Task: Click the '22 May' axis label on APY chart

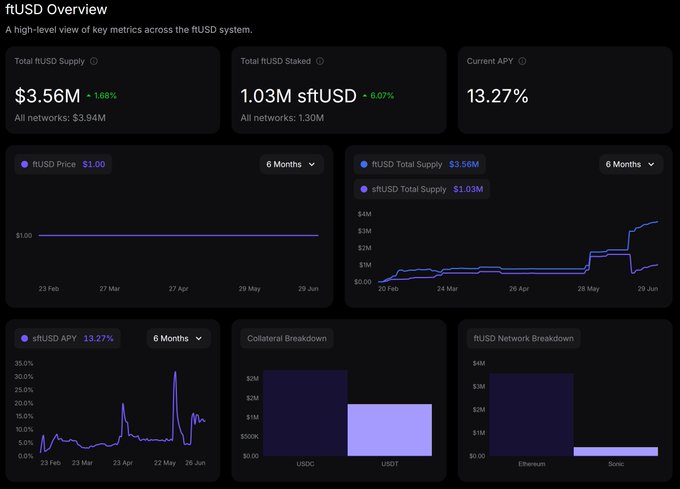Action: (165, 463)
